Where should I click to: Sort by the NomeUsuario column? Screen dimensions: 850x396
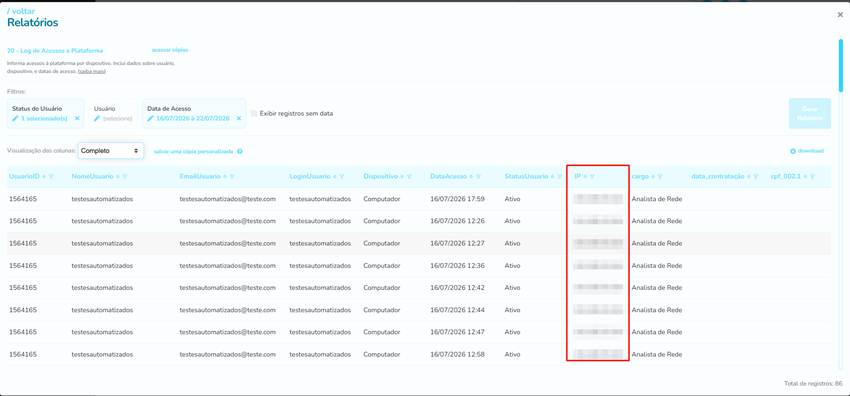(x=118, y=177)
